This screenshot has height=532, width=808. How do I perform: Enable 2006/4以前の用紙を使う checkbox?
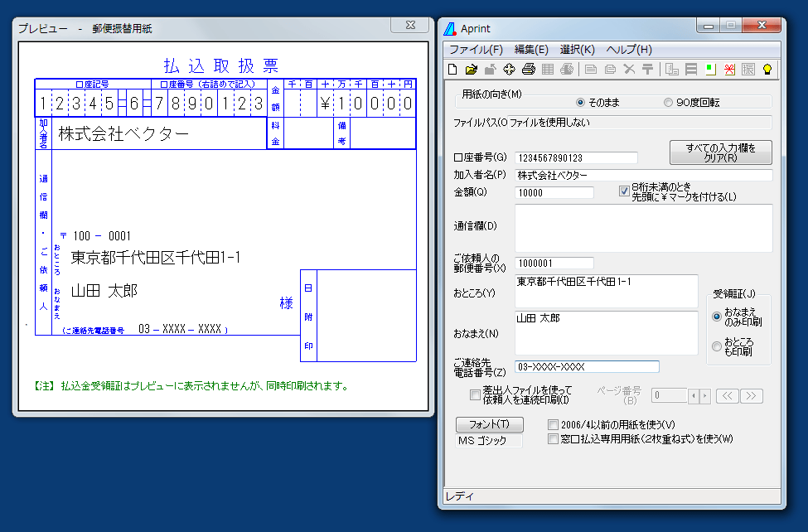tap(553, 424)
